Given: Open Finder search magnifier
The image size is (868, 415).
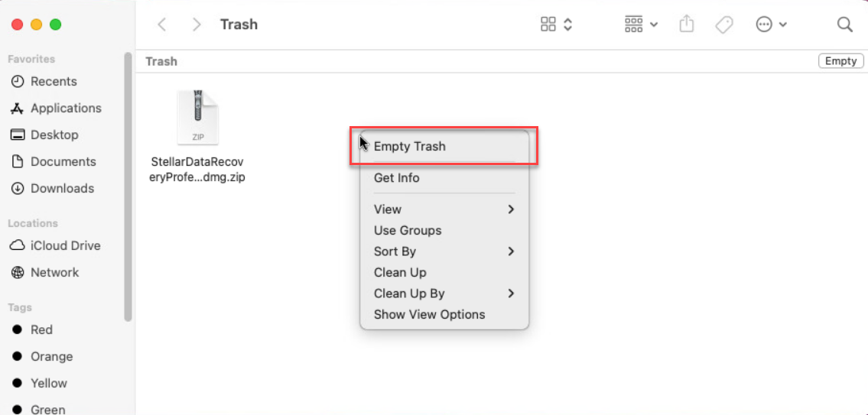Looking at the screenshot, I should point(844,24).
